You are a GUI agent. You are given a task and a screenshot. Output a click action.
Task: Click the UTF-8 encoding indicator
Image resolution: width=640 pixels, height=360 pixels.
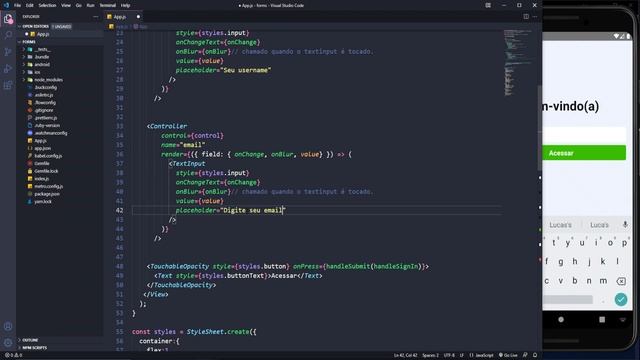449,355
